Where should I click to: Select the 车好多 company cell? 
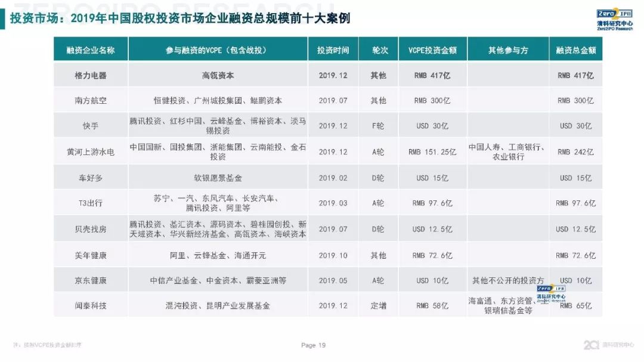[x=91, y=178]
